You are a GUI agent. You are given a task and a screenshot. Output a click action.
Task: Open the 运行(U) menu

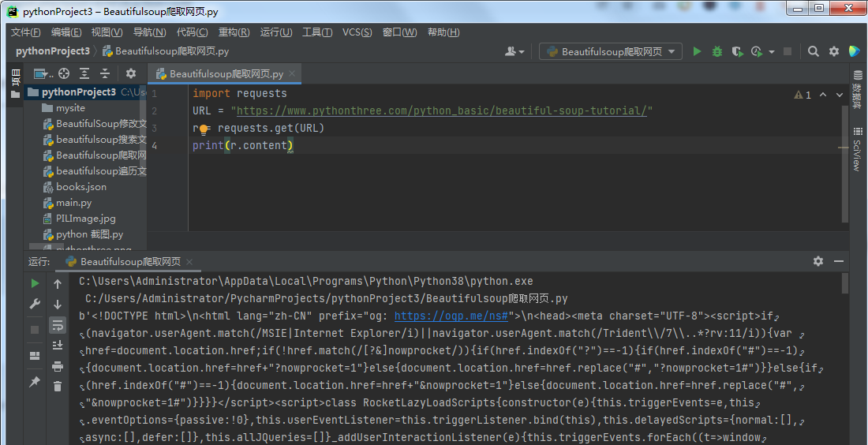[275, 32]
